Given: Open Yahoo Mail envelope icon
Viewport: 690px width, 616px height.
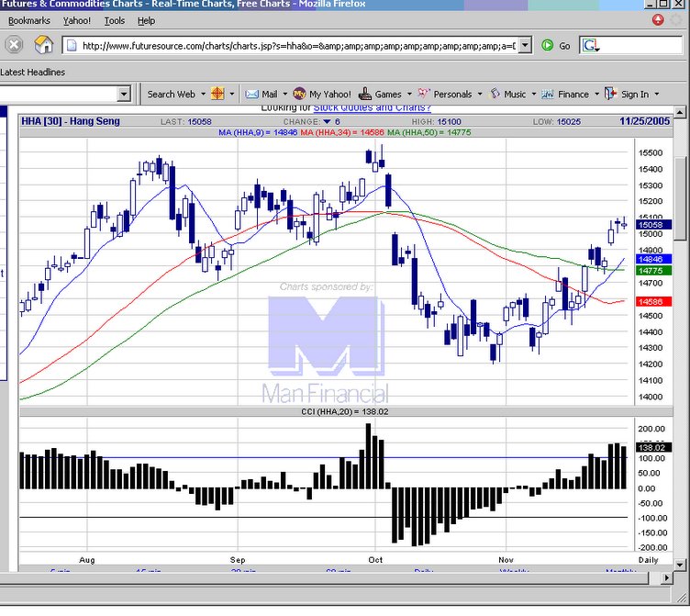Looking at the screenshot, I should pos(251,95).
